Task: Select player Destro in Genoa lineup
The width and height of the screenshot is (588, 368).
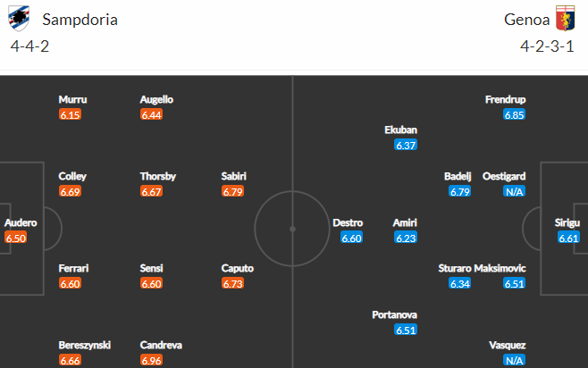Action: click(348, 223)
